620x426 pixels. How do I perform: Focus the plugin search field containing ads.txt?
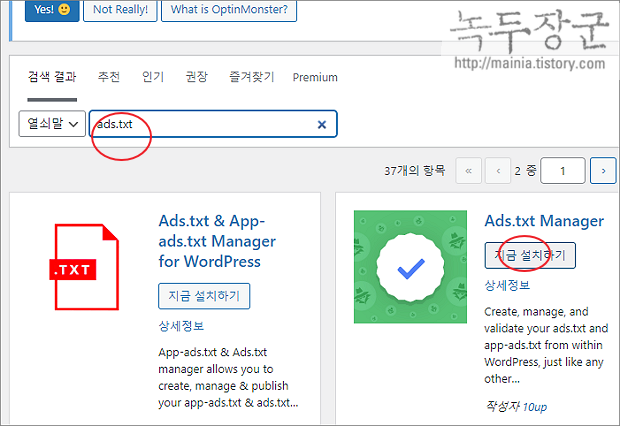coord(213,124)
